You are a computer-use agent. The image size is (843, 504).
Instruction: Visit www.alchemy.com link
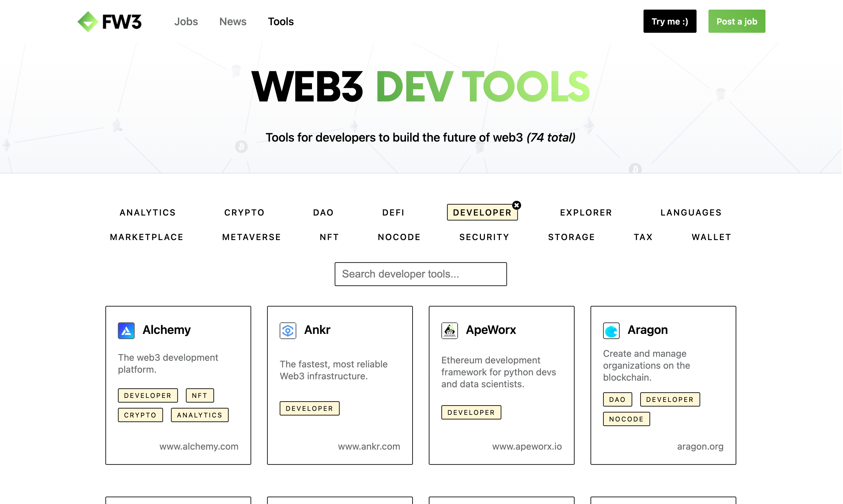pos(199,446)
